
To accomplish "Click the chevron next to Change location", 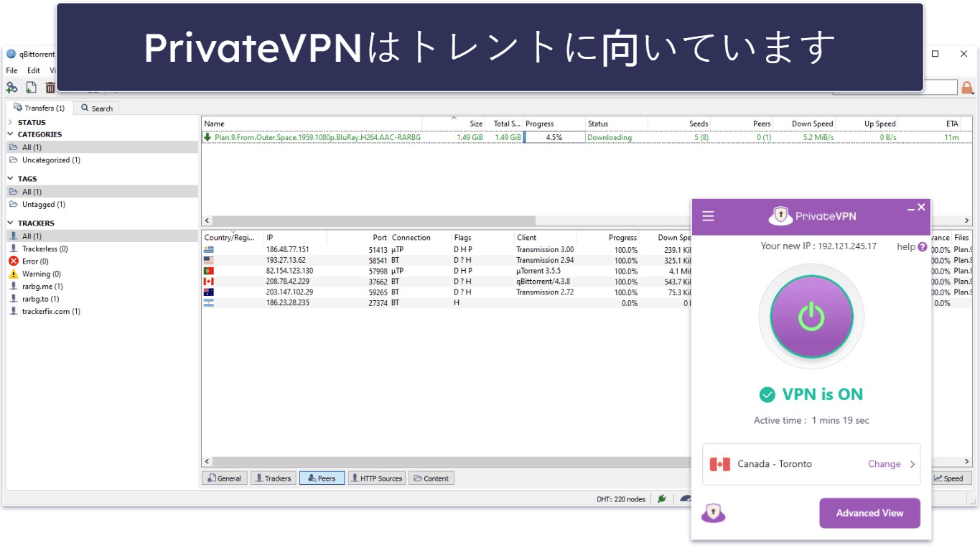I will (x=913, y=464).
